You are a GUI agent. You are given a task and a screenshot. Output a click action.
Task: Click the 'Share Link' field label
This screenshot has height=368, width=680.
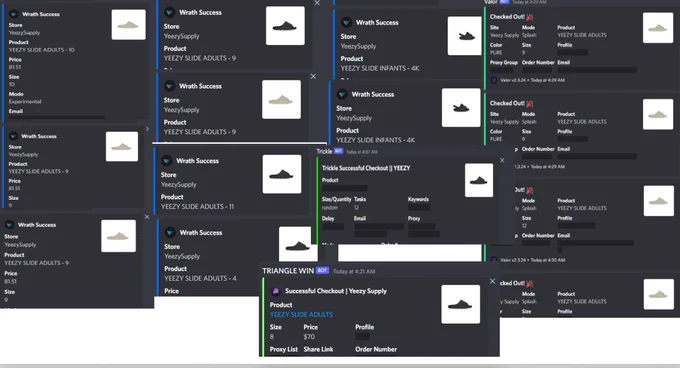coord(318,349)
